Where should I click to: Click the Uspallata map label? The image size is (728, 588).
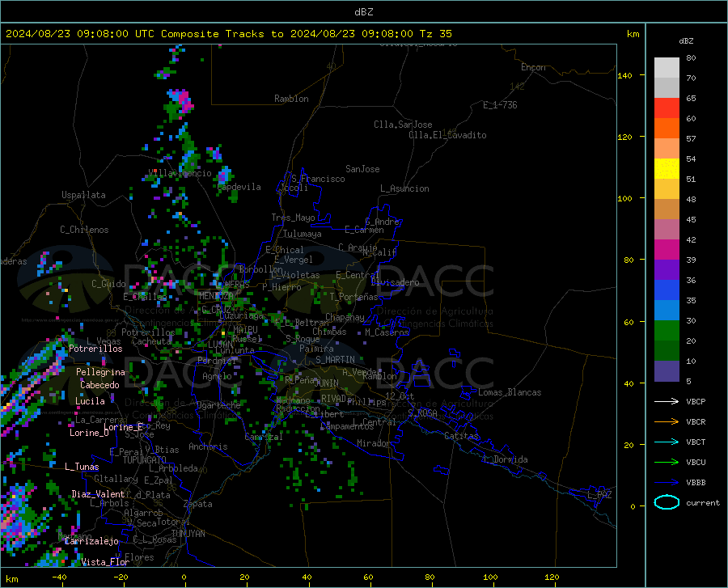pos(83,195)
